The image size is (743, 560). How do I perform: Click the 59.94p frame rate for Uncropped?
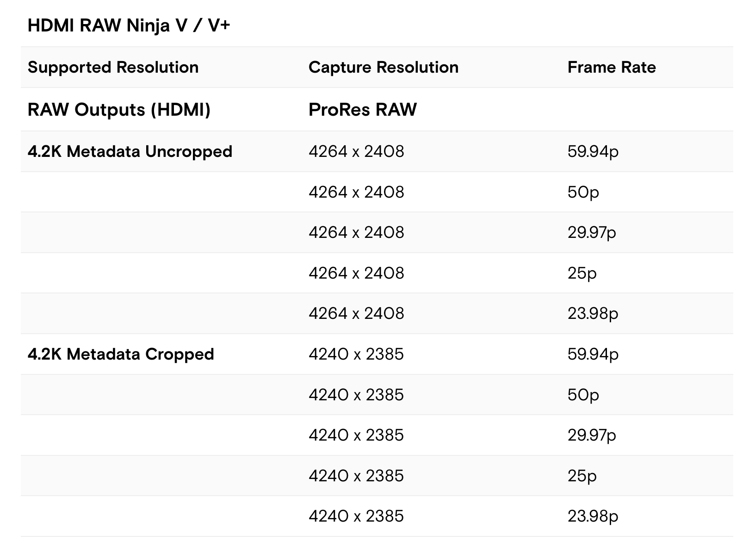click(593, 152)
